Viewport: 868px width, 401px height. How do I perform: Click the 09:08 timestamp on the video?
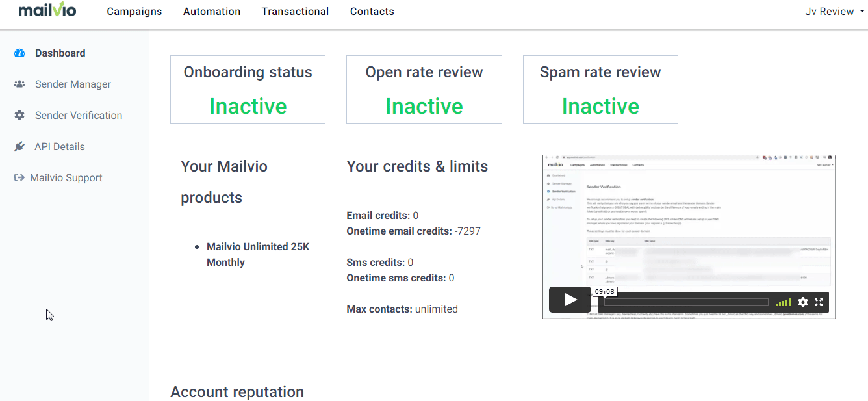604,291
